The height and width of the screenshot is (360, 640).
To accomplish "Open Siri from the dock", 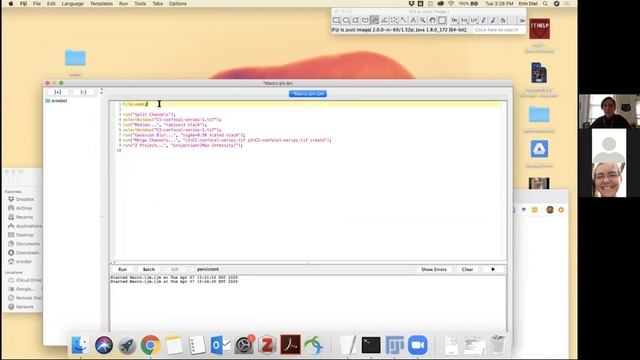I will [104, 345].
